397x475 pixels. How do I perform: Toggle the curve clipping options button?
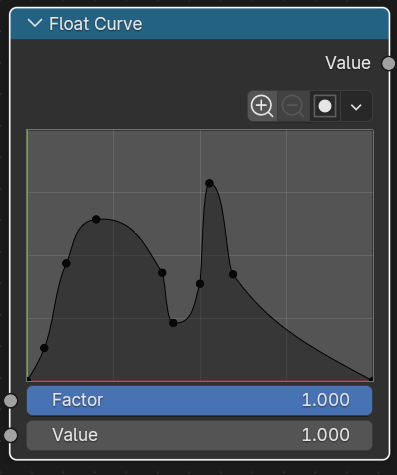pyautogui.click(x=325, y=106)
